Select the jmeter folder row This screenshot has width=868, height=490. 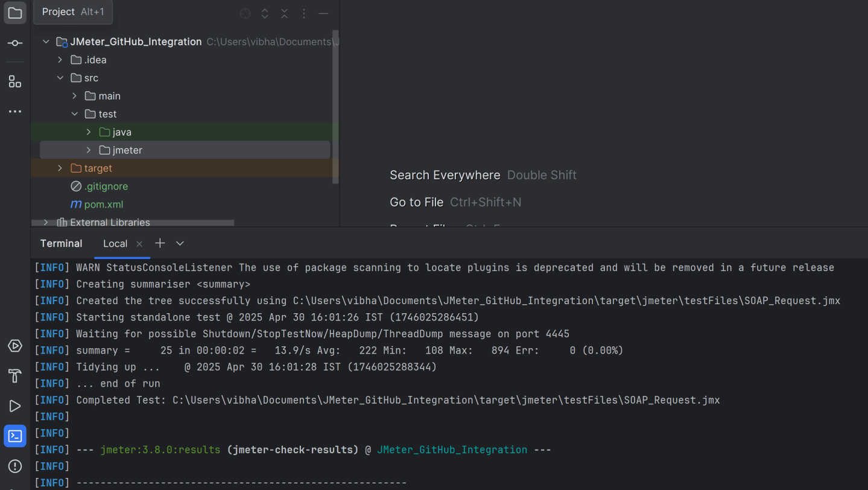pyautogui.click(x=185, y=150)
